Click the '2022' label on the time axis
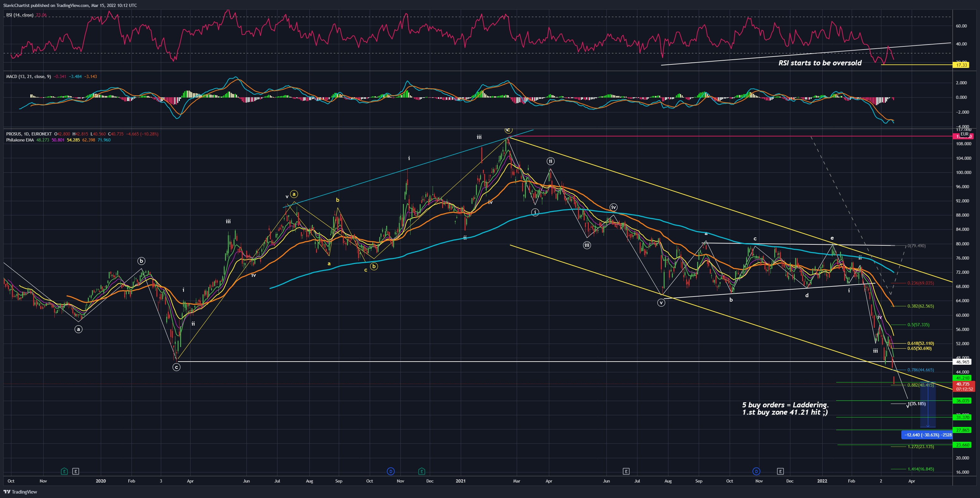 coord(822,481)
